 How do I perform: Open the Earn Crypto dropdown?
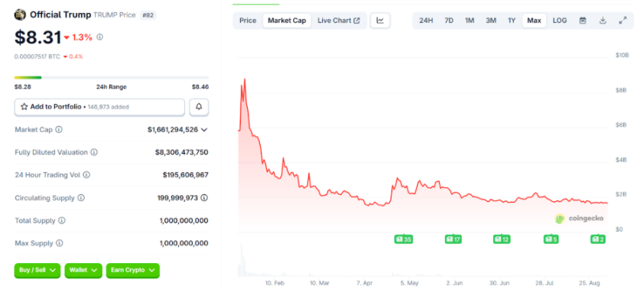[x=132, y=270]
